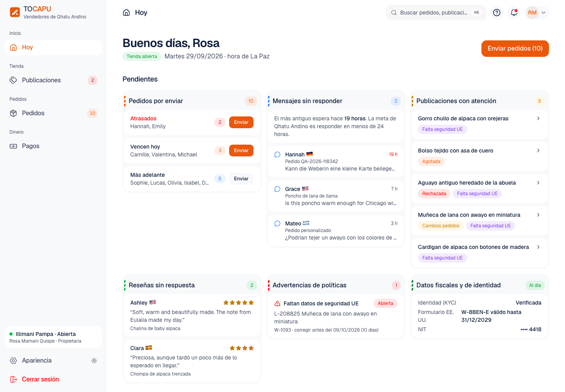Screen dimensions: 565x392
Task: Click Enviar for Vencen hoy orders
Action: [241, 151]
